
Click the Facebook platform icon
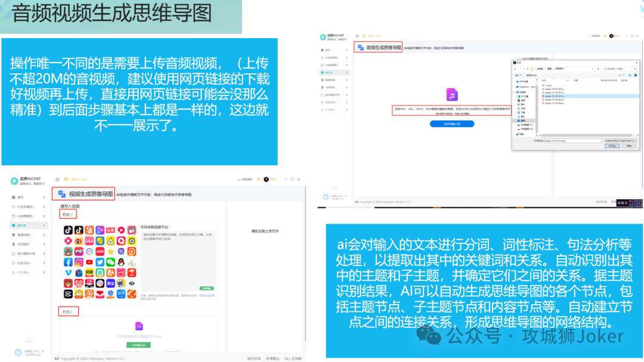click(x=68, y=262)
